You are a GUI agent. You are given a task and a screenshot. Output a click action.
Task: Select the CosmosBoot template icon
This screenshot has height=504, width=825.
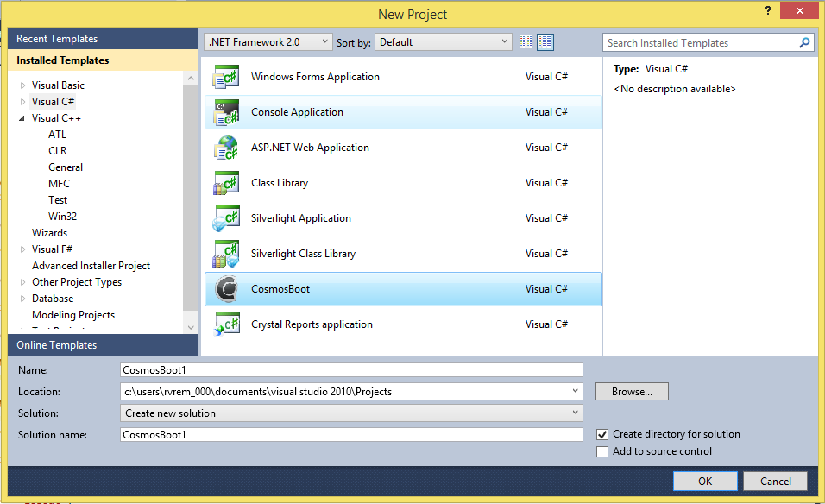click(226, 289)
